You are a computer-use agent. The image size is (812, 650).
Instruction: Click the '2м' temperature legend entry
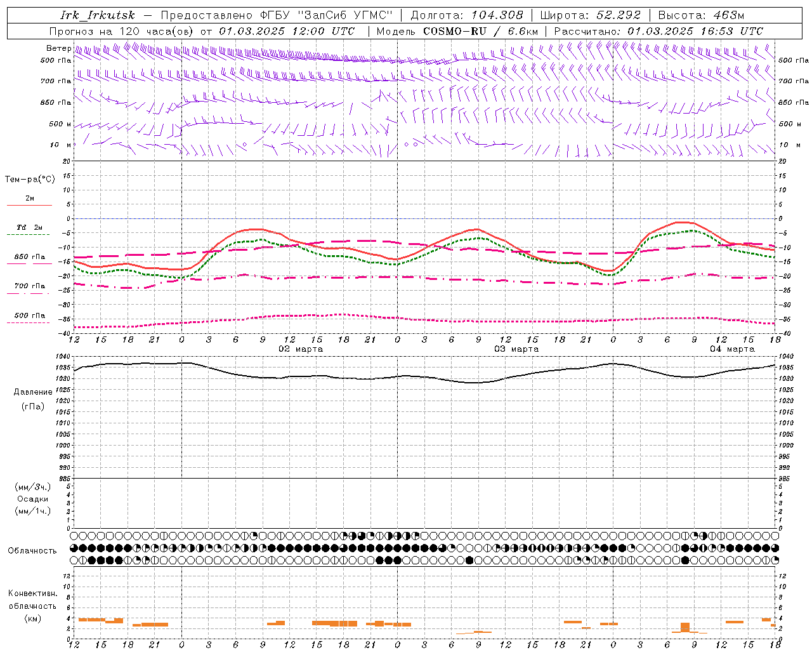click(x=30, y=199)
